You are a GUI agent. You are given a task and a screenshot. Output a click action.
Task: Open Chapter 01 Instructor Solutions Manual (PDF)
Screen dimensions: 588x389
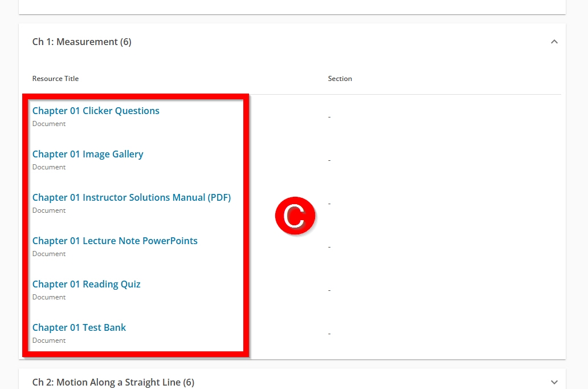132,197
